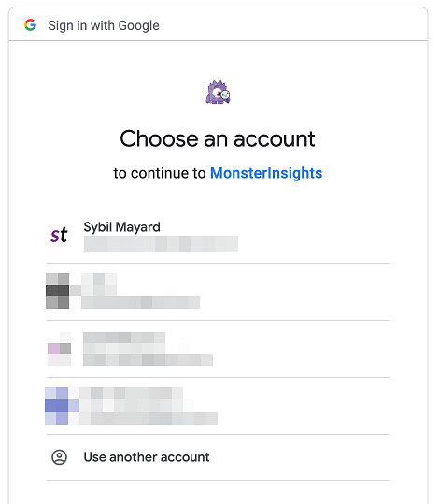Click the pink pixelated avatar

tap(60, 349)
